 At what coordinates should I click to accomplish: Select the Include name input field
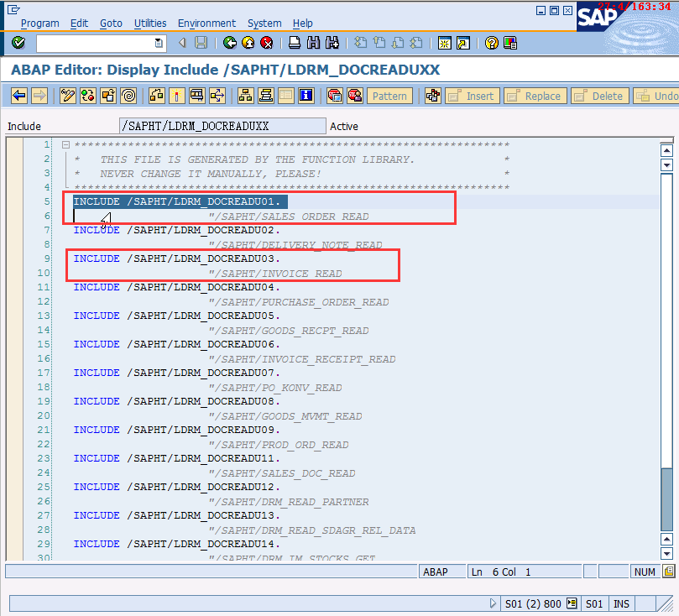tap(222, 125)
